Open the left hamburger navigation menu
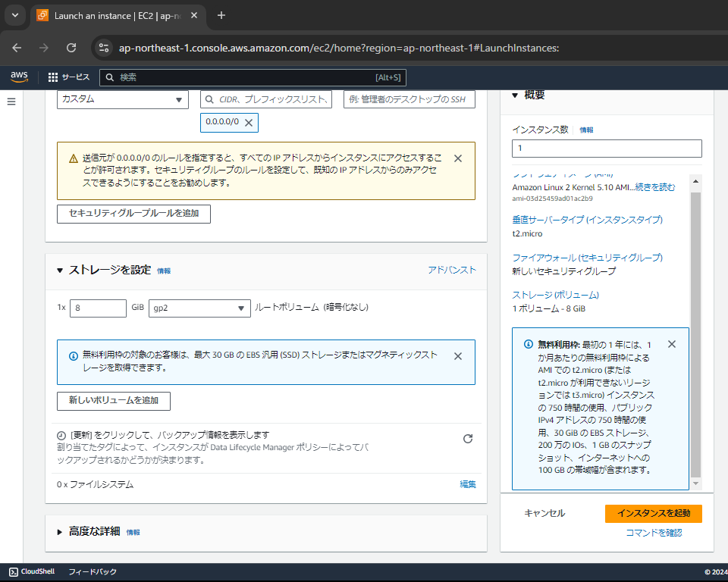Screen dimensions: 728x582 point(11,102)
